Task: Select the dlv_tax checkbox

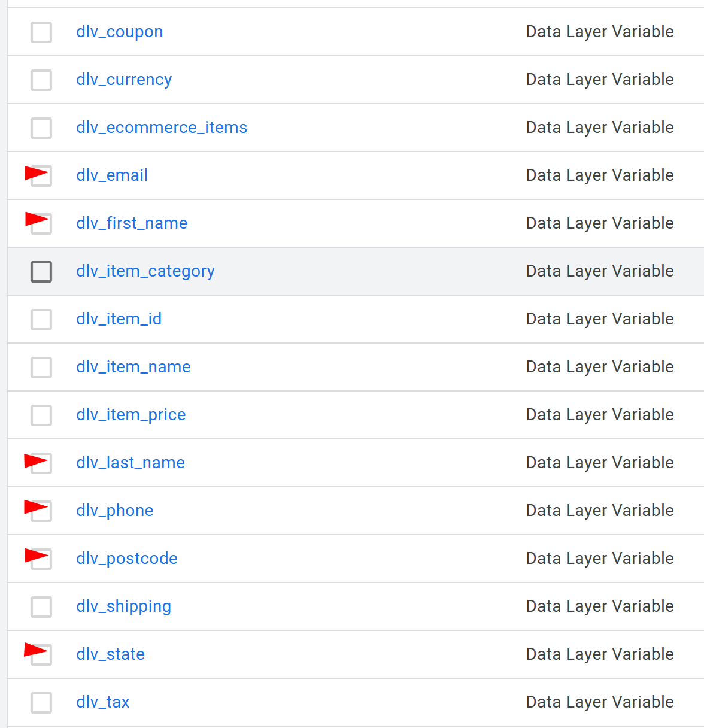Action: pos(41,703)
